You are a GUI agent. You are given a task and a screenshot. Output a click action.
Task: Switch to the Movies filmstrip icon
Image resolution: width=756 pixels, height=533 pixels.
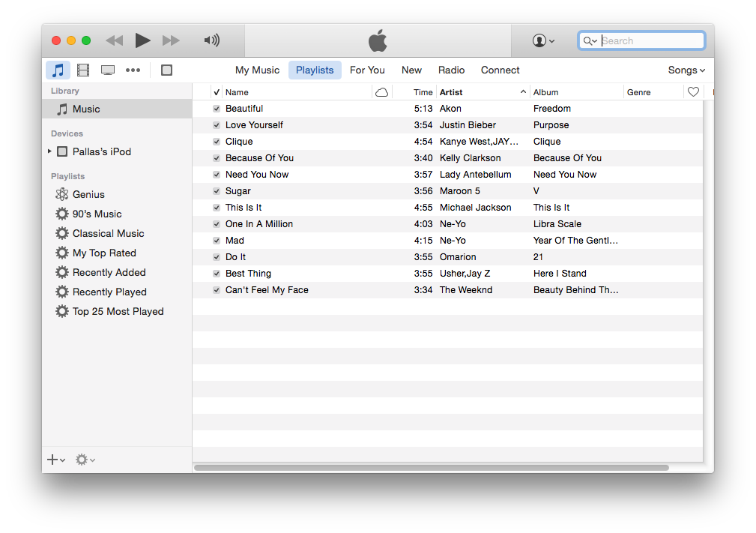click(83, 70)
